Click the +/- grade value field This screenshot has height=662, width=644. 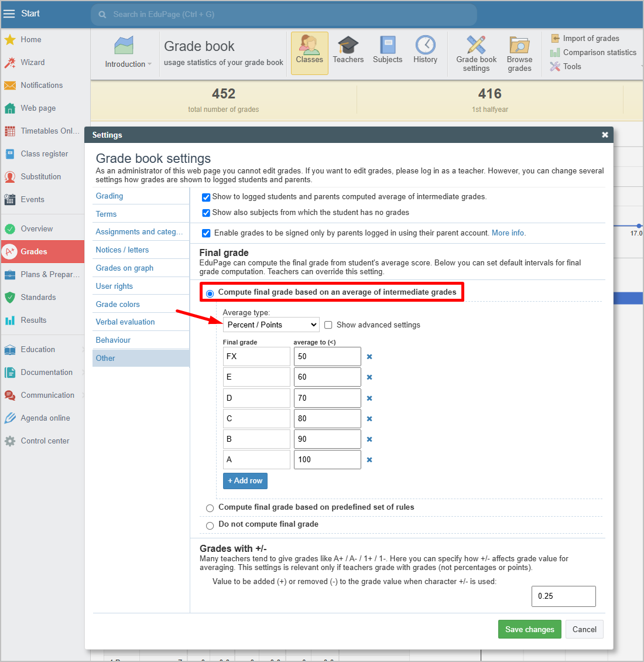563,596
